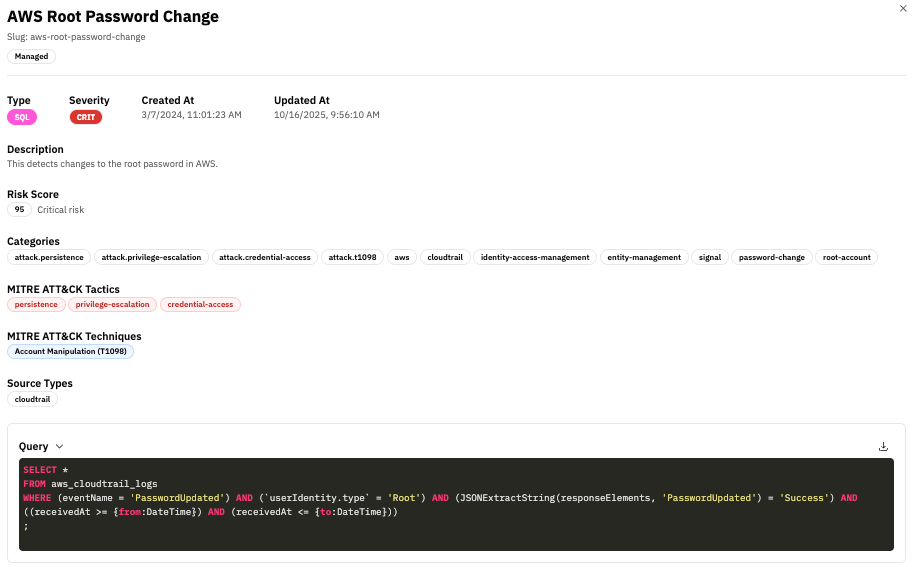Viewport: 914px width, 567px height.
Task: Select the aws category tag
Action: (x=402, y=257)
